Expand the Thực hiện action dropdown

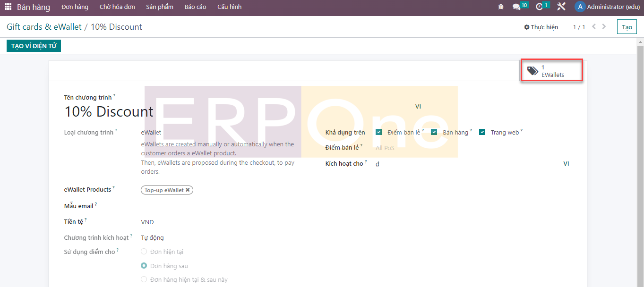(541, 27)
